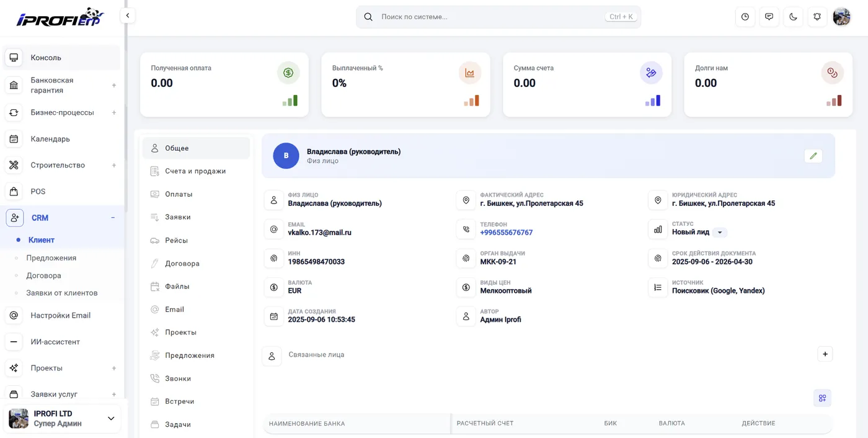Click the Банковская гарантия bank icon

pyautogui.click(x=14, y=85)
